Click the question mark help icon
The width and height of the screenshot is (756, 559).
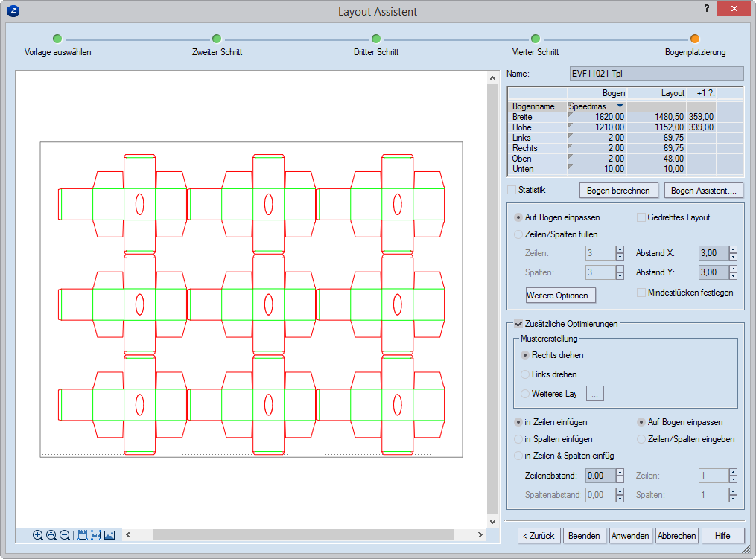point(706,8)
